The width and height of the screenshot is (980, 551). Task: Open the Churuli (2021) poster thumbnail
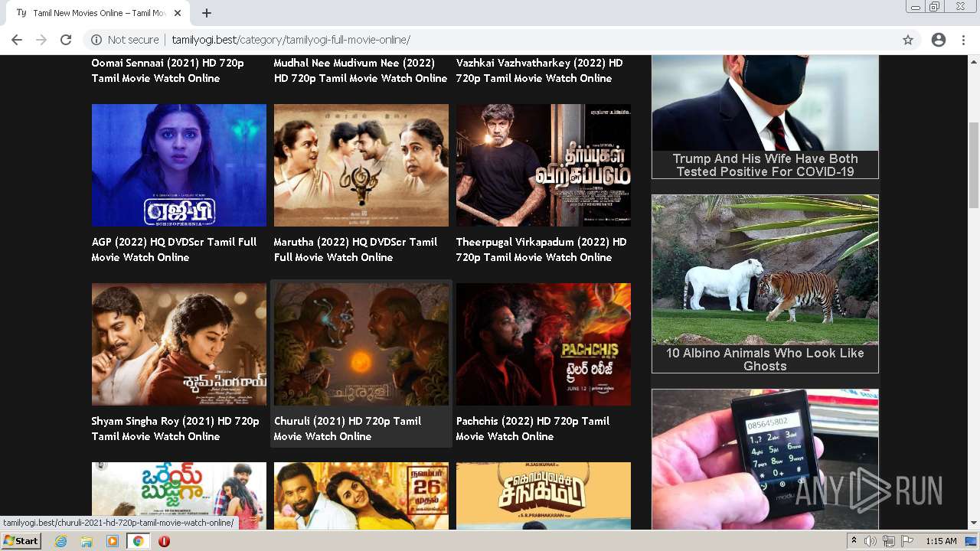361,344
